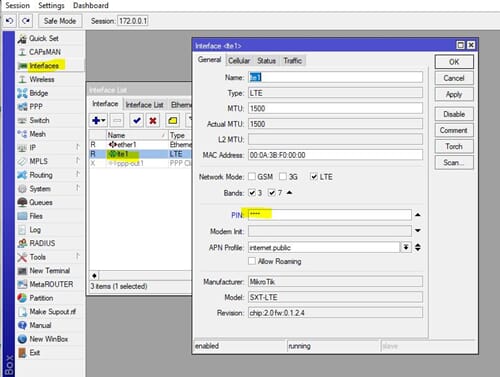
Task: Open the Mesh menu
Action: click(37, 134)
